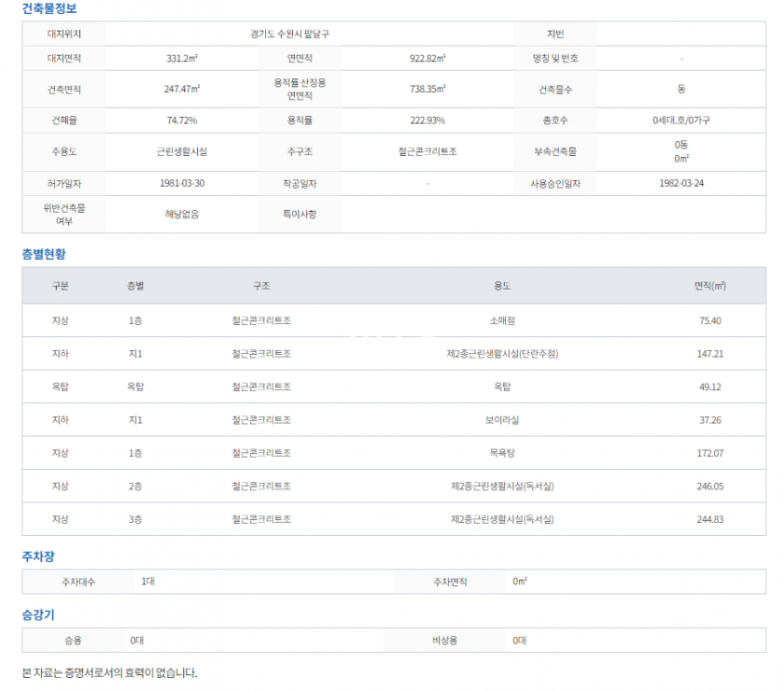Click the 연면적 value 922.82㎡
This screenshot has width=784, height=691.
pos(427,58)
